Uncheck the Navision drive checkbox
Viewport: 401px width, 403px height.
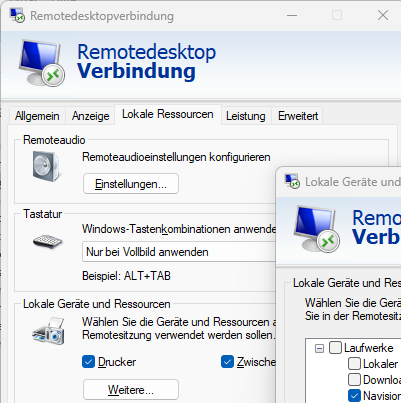click(x=354, y=396)
